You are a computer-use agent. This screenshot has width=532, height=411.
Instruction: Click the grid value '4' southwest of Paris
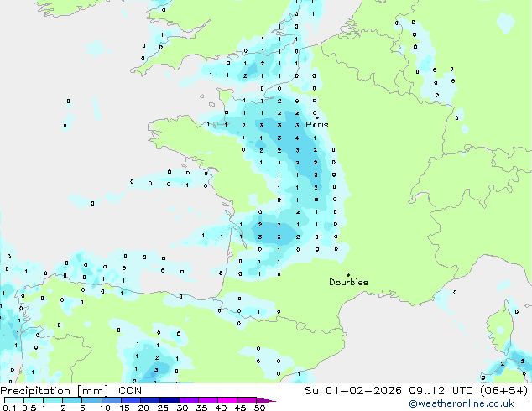297,138
